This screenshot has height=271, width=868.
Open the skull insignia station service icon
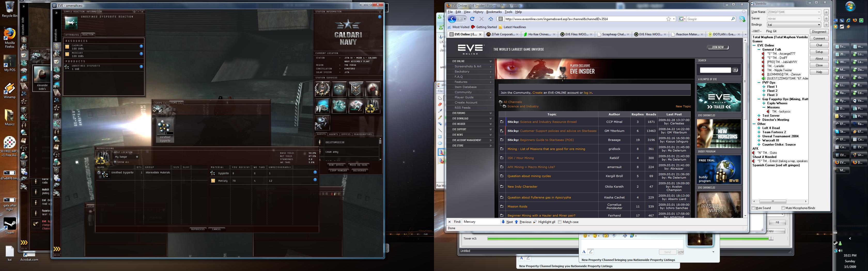pyautogui.click(x=356, y=89)
